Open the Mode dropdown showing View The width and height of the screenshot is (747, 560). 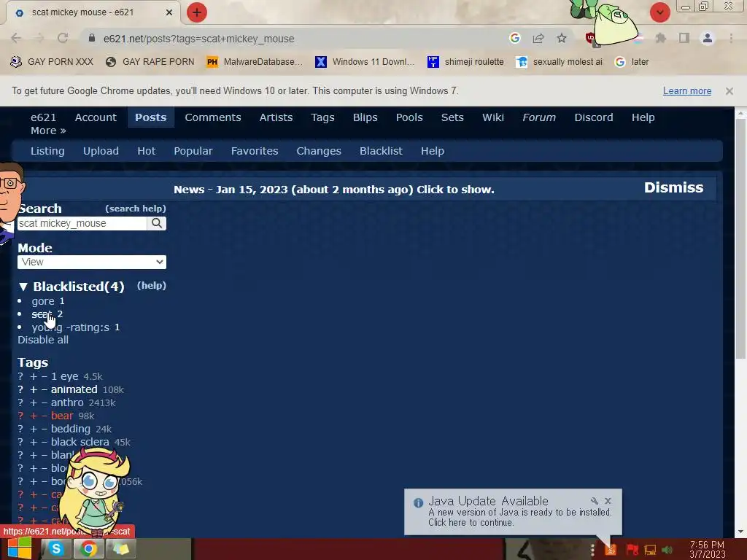(x=92, y=262)
